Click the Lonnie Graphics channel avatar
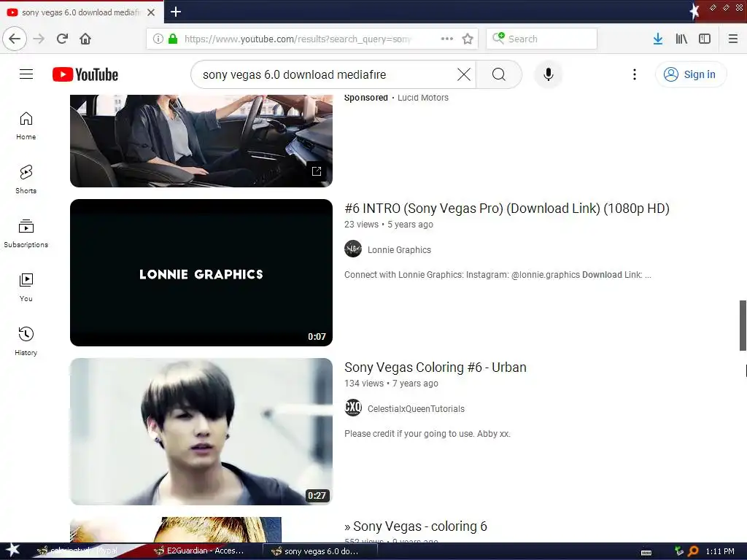Screen dimensions: 747x560 353,249
